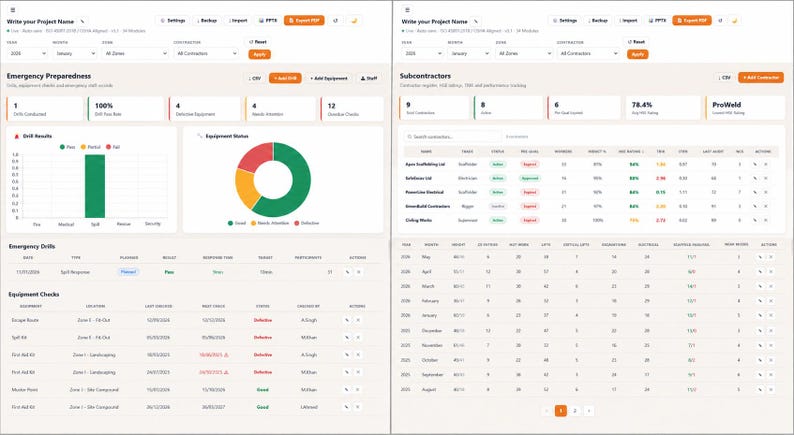Click Add Drill button
Image resolution: width=794 pixels, height=435 pixels.
click(x=285, y=78)
